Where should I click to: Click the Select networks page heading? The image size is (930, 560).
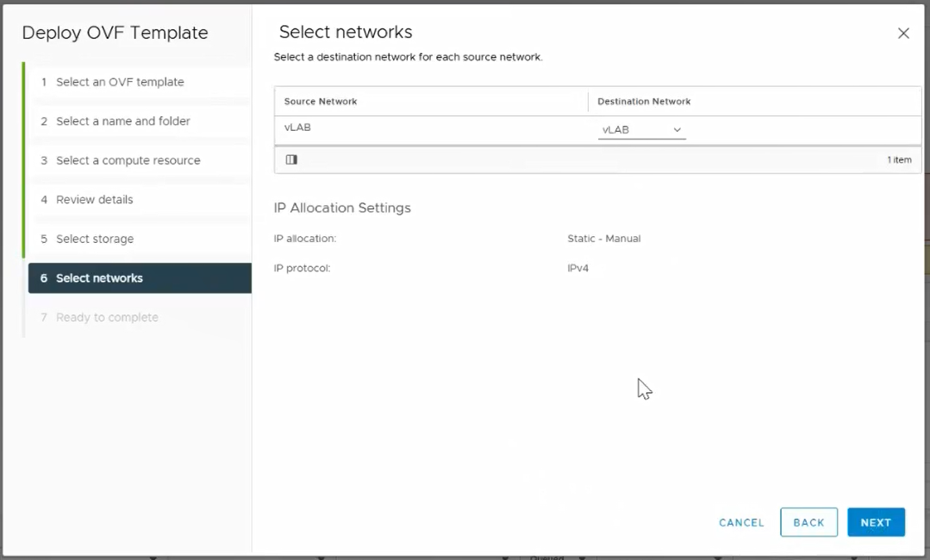pyautogui.click(x=346, y=32)
